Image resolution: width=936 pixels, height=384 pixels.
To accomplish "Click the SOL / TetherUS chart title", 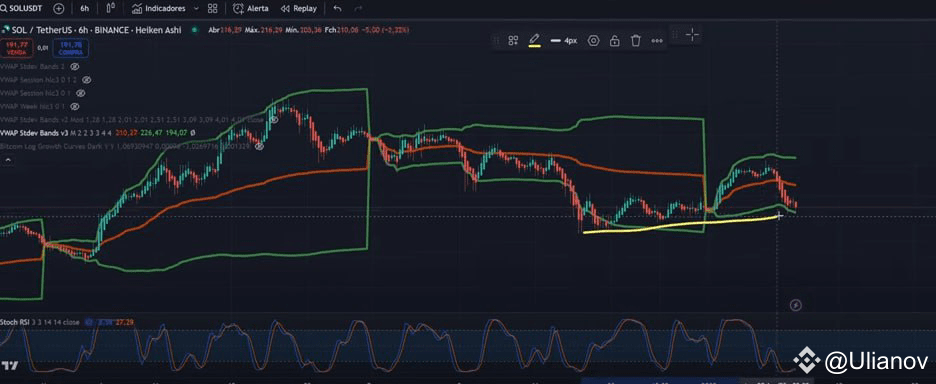I will pyautogui.click(x=98, y=29).
